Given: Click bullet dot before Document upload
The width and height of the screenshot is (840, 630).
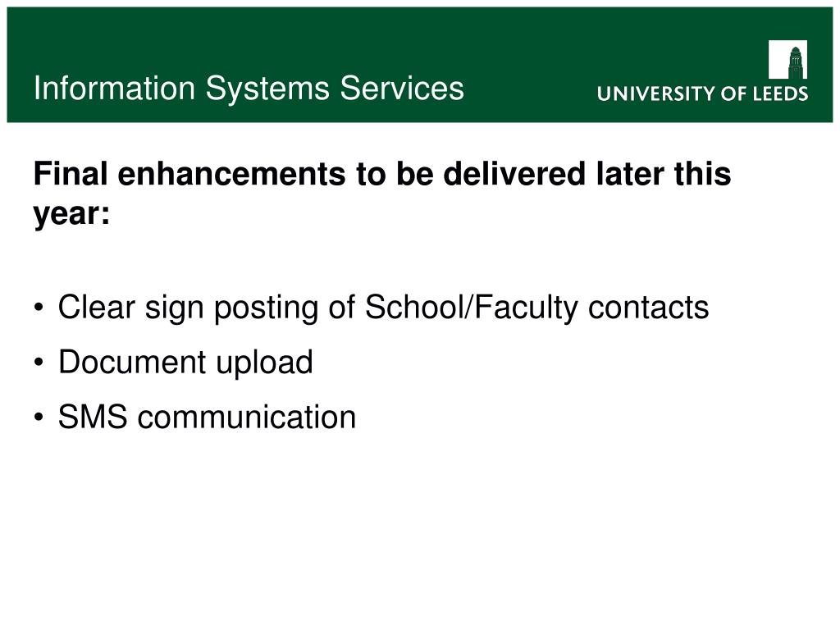Looking at the screenshot, I should (x=39, y=363).
